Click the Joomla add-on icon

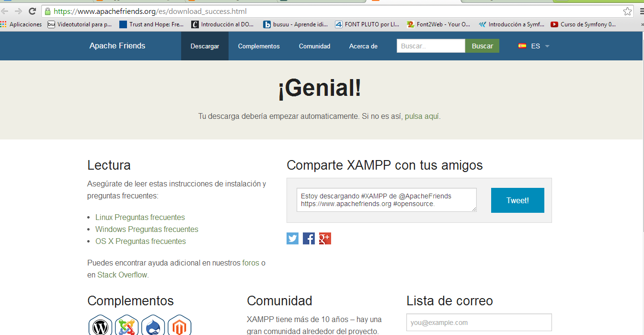tap(126, 326)
